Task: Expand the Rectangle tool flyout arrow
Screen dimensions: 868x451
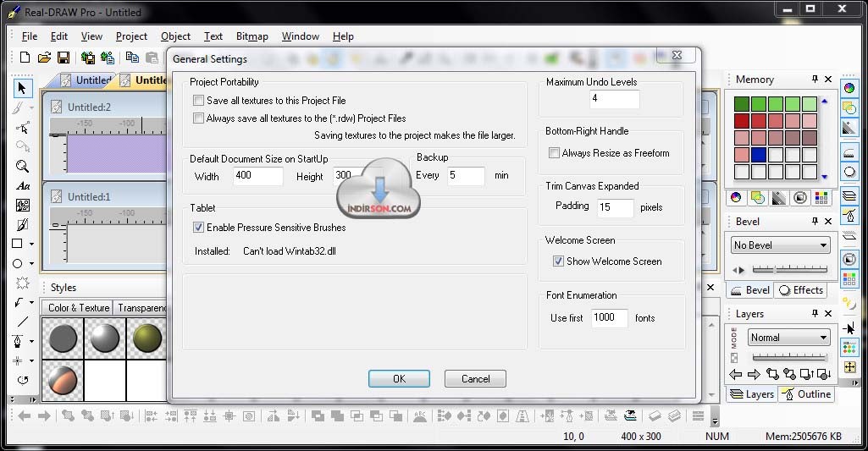Action: [x=31, y=244]
